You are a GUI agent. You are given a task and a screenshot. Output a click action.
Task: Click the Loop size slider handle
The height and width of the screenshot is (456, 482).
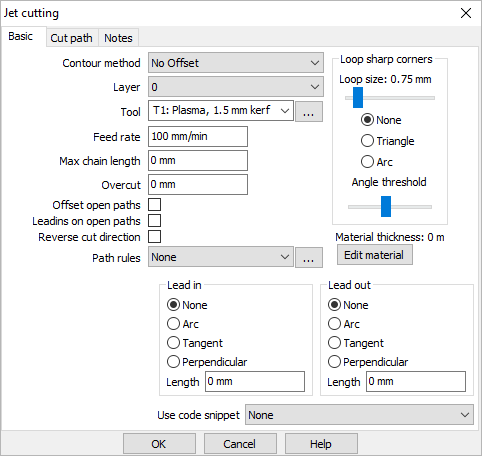click(x=358, y=98)
